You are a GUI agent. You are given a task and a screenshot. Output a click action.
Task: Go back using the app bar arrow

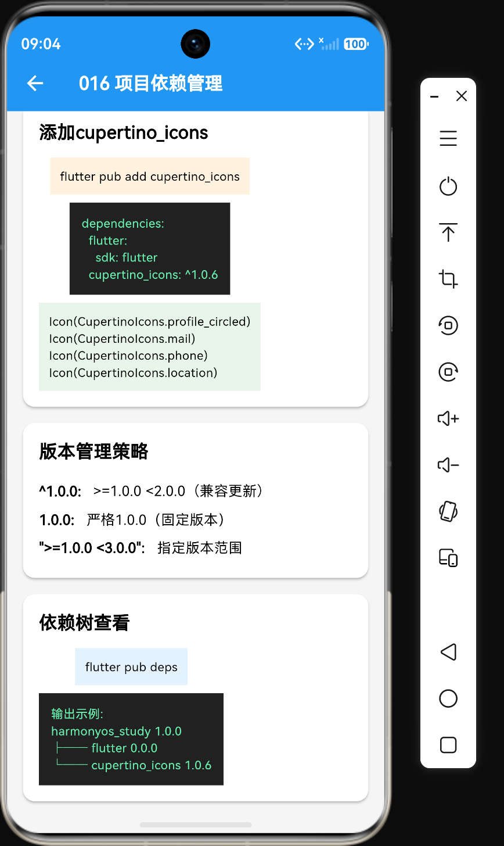[35, 84]
